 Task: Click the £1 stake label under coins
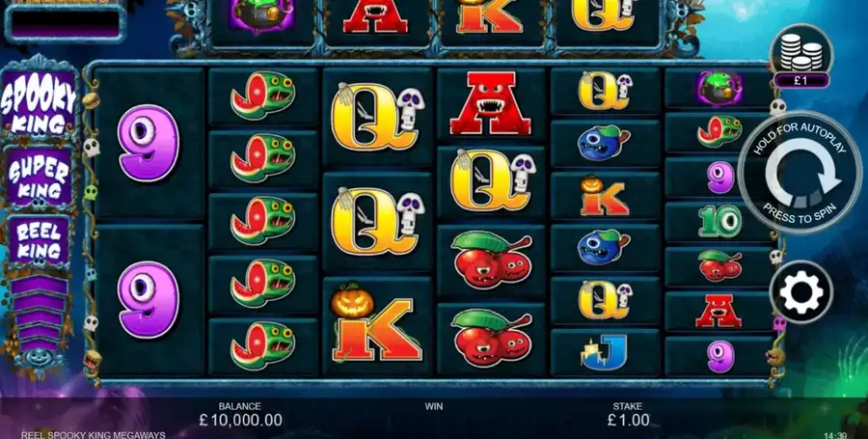pyautogui.click(x=800, y=80)
